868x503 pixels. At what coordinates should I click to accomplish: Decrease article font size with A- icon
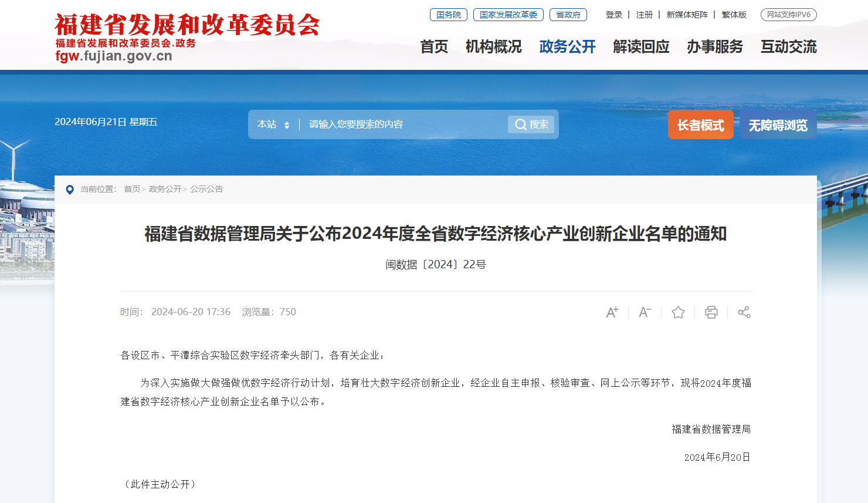(645, 312)
